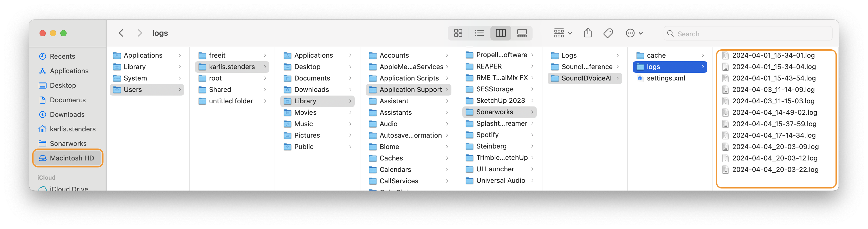Select the untitled folder
Viewport: 868px width, 229px height.
[232, 101]
